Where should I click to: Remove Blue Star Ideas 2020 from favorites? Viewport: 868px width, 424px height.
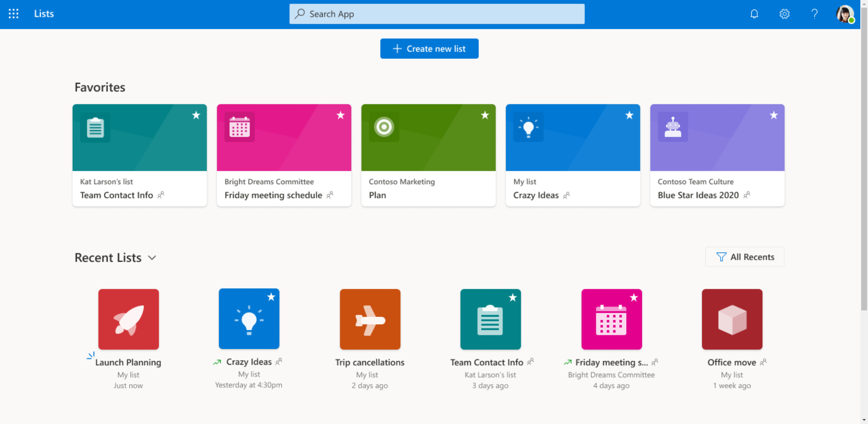pyautogui.click(x=774, y=115)
